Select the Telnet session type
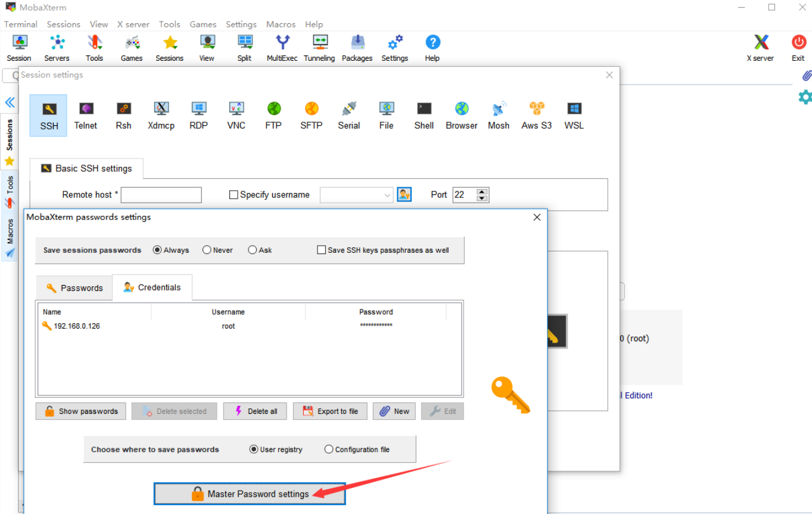This screenshot has height=514, width=812. pos(86,116)
